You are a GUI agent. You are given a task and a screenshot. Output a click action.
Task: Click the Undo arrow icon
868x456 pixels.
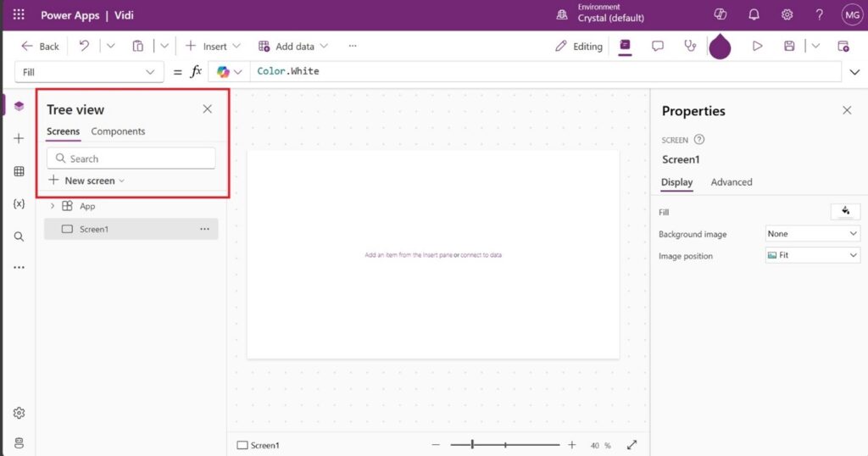tap(84, 47)
